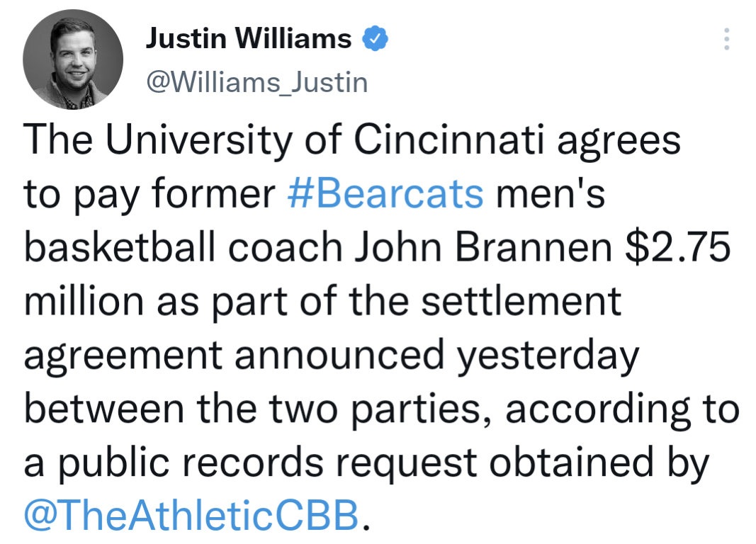Click the "$2.75" amount in tweet
The image size is (756, 544).
pos(678,248)
